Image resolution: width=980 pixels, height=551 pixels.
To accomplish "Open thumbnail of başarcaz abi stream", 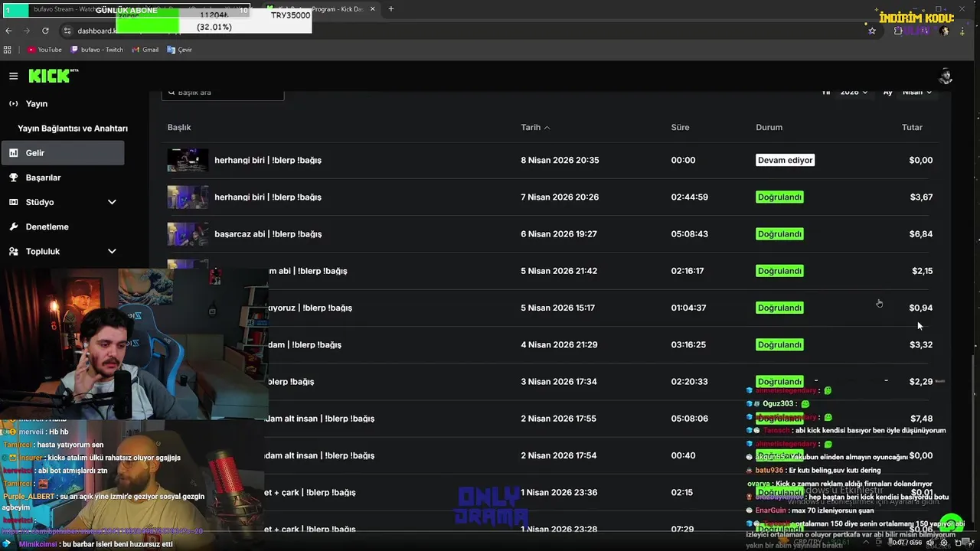I will pos(188,233).
